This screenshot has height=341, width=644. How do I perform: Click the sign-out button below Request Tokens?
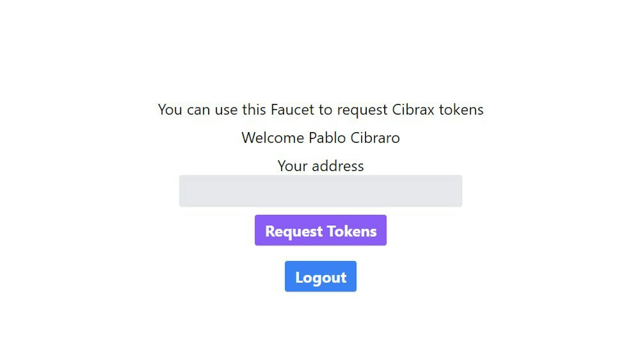(x=320, y=276)
